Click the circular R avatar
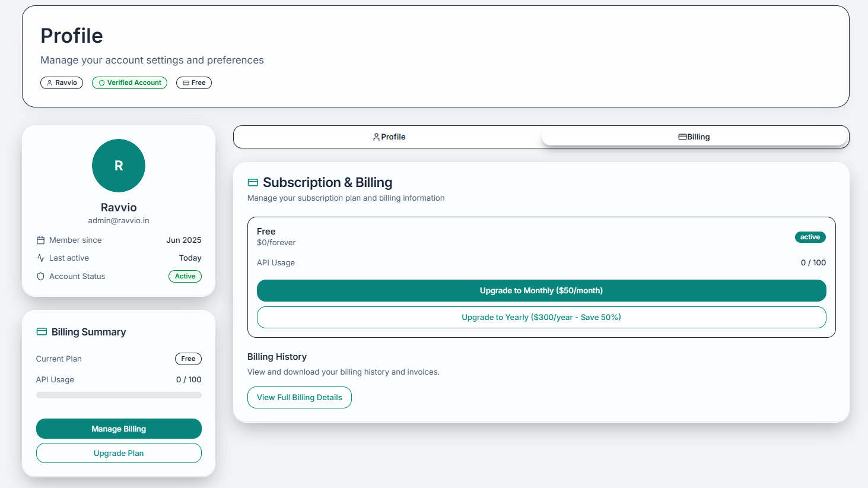Image resolution: width=868 pixels, height=488 pixels. tap(119, 166)
